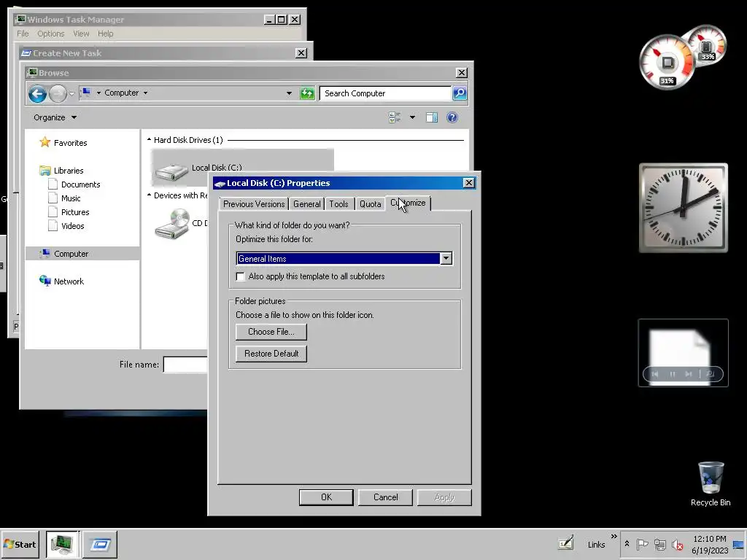Click the Run dialog taskbar button
Image resolution: width=747 pixels, height=560 pixels.
100,544
